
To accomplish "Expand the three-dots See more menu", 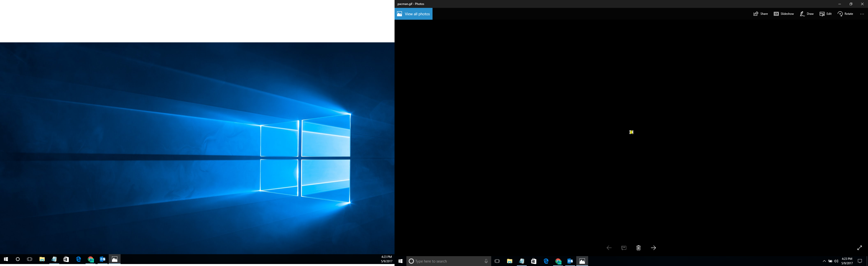I will click(x=862, y=14).
